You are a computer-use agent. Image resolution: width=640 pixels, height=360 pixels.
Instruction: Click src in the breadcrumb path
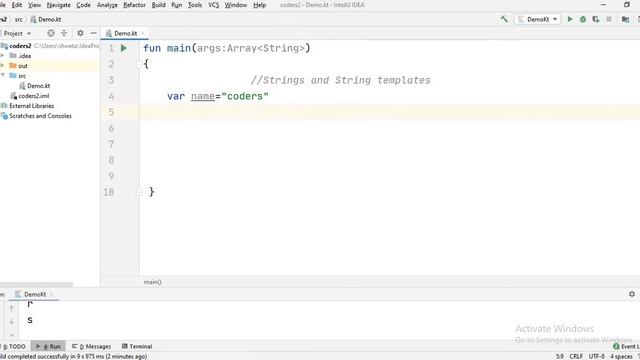tap(19, 19)
